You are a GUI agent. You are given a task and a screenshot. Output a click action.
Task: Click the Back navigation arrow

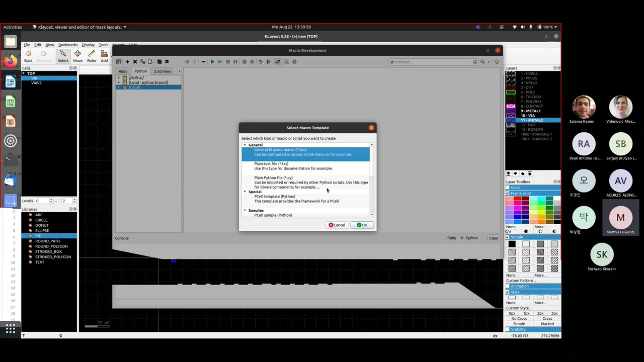coord(28,56)
